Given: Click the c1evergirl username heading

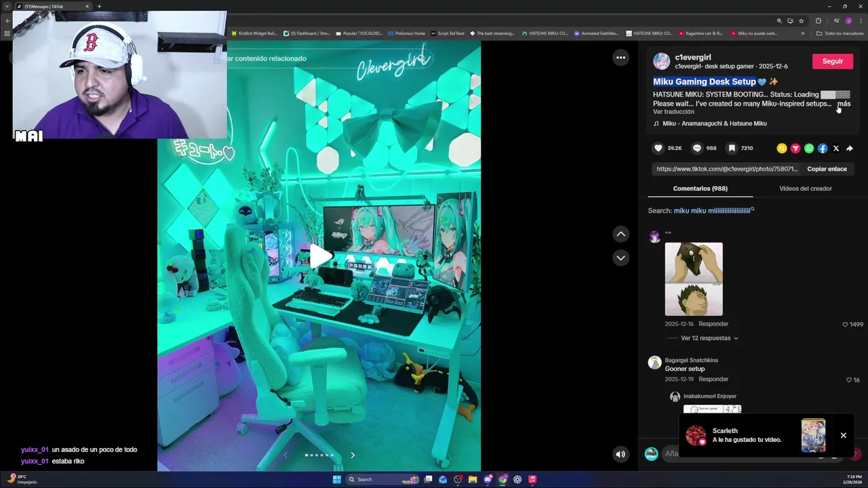Looking at the screenshot, I should 693,58.
